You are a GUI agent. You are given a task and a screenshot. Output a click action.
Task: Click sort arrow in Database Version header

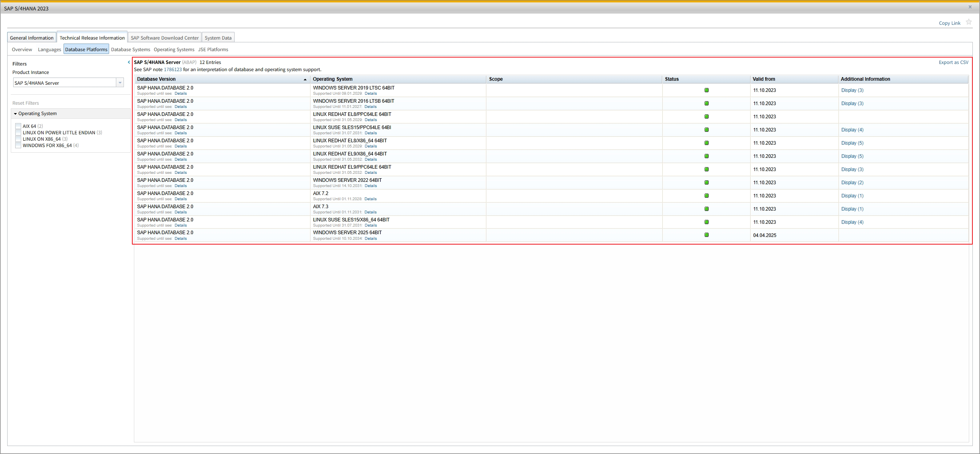[305, 80]
